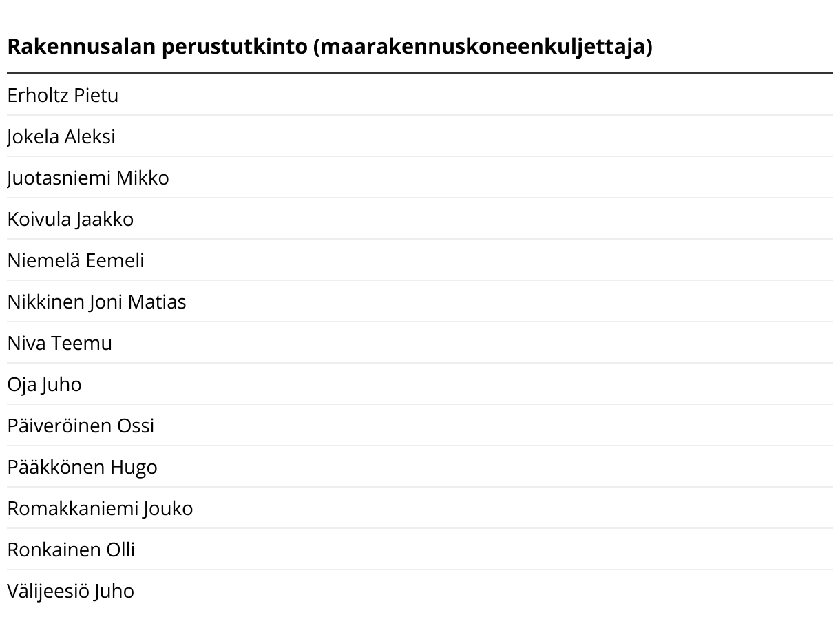The height and width of the screenshot is (617, 840).
Task: Click the Välijeesiö Juho entry
Action: [x=71, y=591]
